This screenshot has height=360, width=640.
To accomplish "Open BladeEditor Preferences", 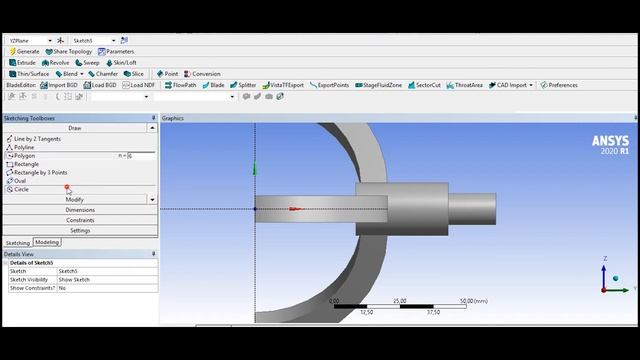I will [x=559, y=85].
